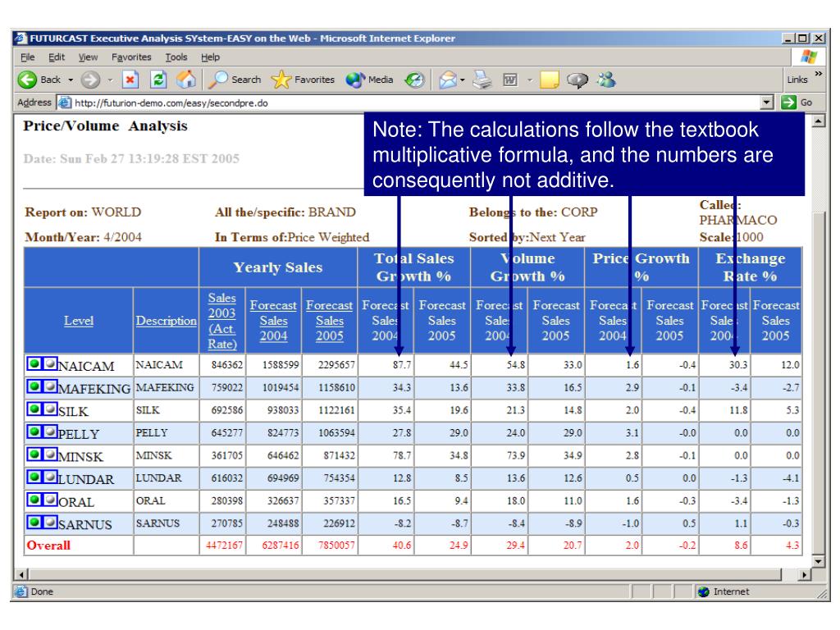This screenshot has width=840, height=630.
Task: Open the Edit menu
Action: pos(57,57)
